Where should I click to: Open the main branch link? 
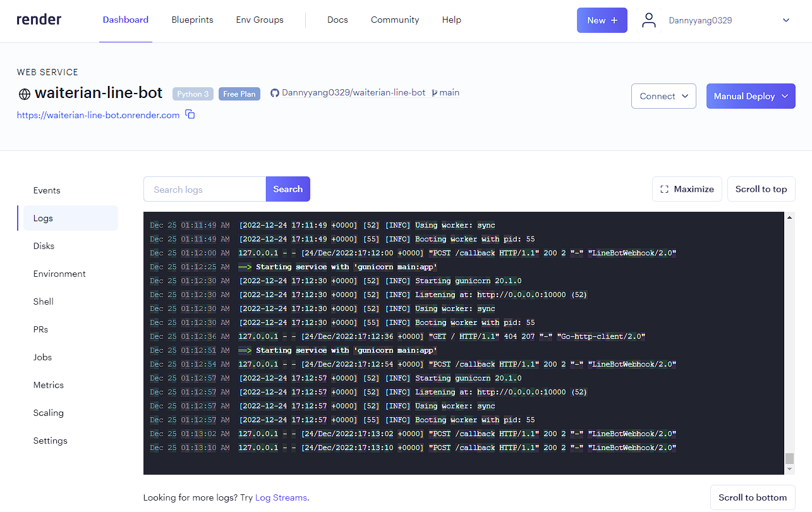point(449,92)
